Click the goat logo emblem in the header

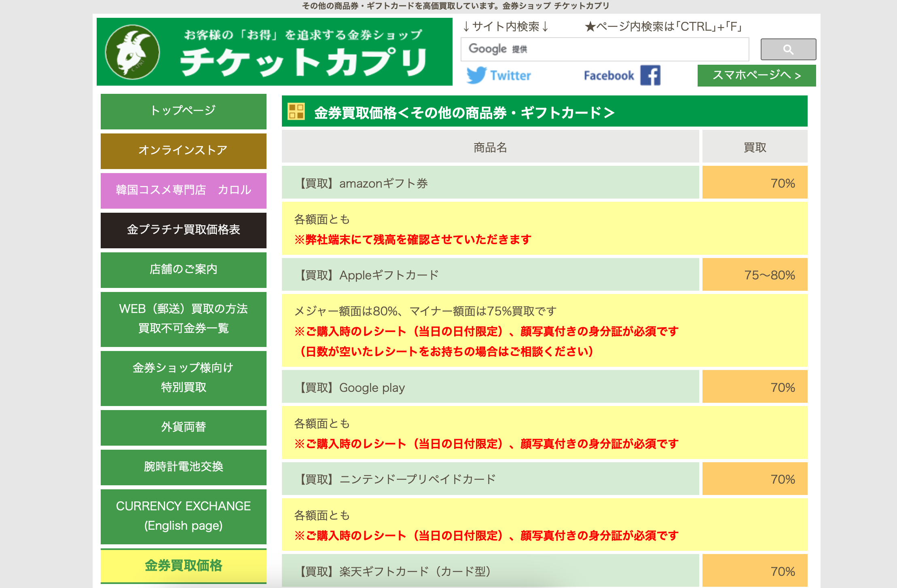(132, 52)
